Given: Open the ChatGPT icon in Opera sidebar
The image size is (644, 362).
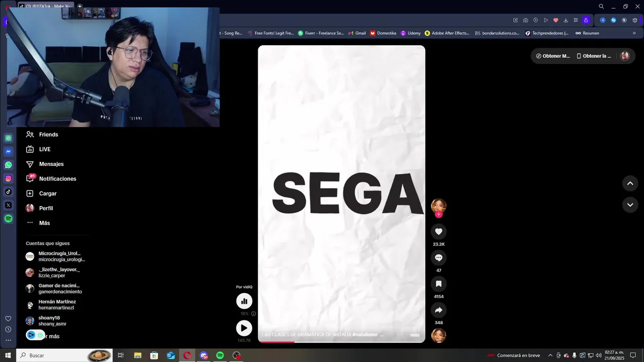Looking at the screenshot, I should tap(9, 138).
